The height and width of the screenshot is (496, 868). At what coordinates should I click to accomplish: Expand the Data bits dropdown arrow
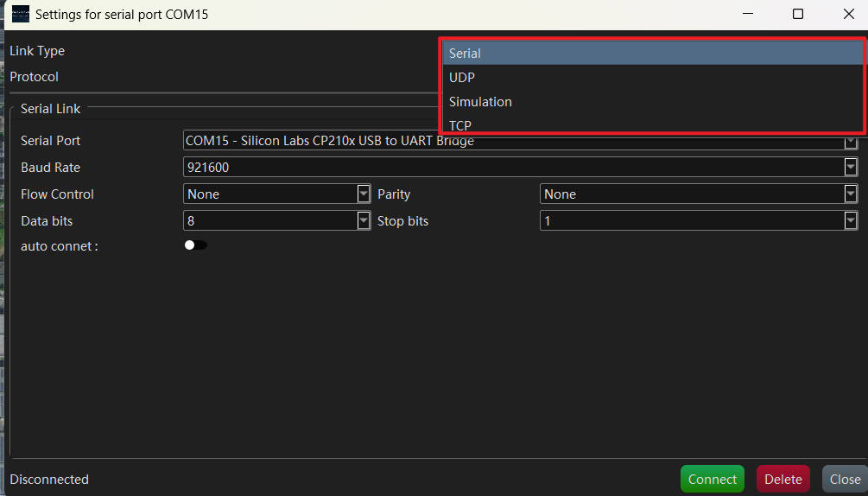[364, 220]
